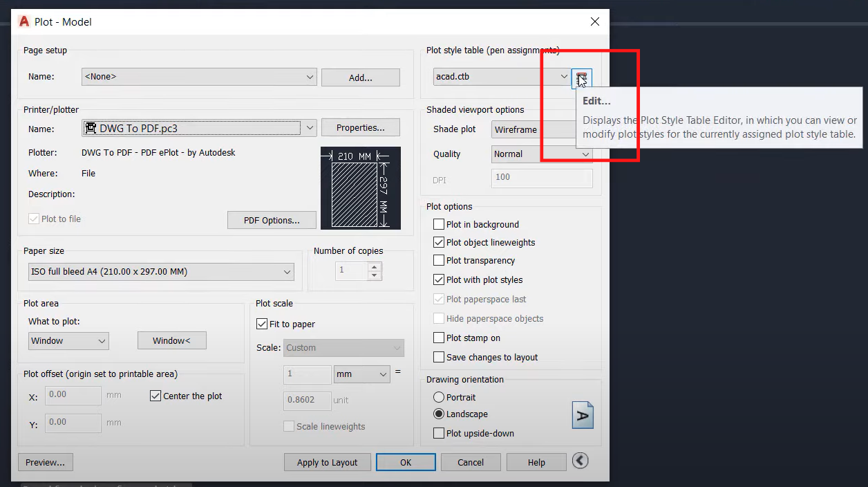Click the landscape orientation preview icon
This screenshot has width=868, height=487.
pyautogui.click(x=583, y=415)
